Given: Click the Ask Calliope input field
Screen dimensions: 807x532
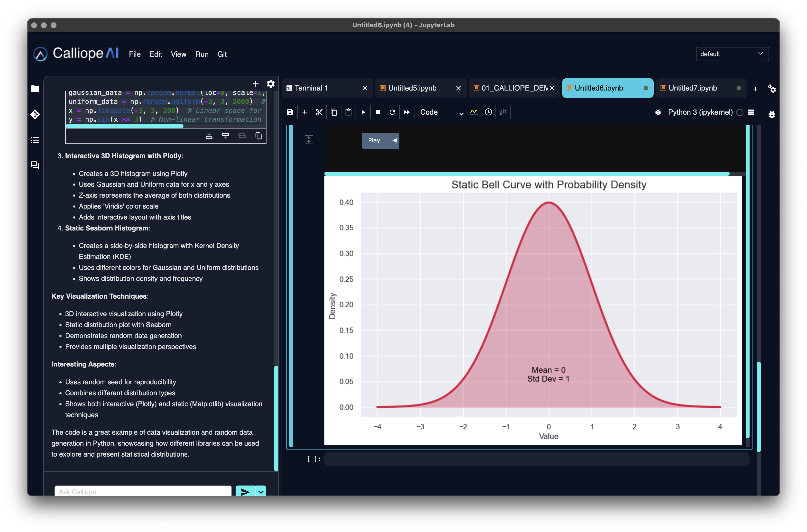Looking at the screenshot, I should [143, 491].
